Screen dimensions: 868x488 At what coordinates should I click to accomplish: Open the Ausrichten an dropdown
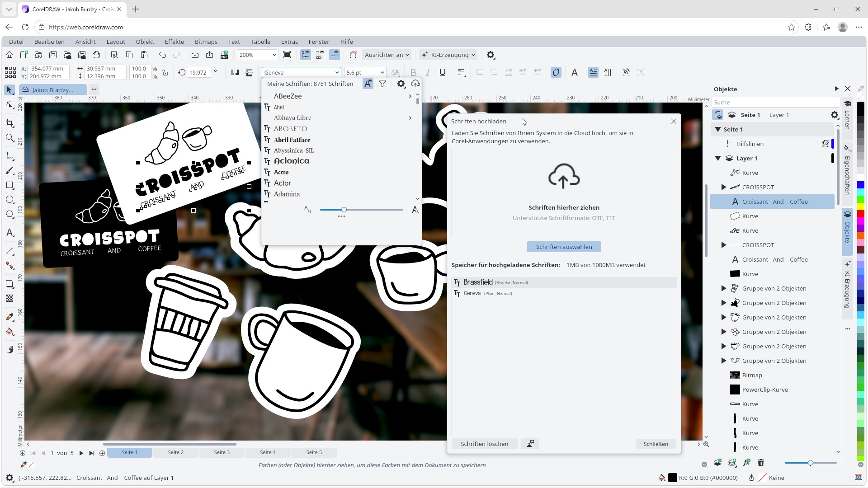click(387, 55)
